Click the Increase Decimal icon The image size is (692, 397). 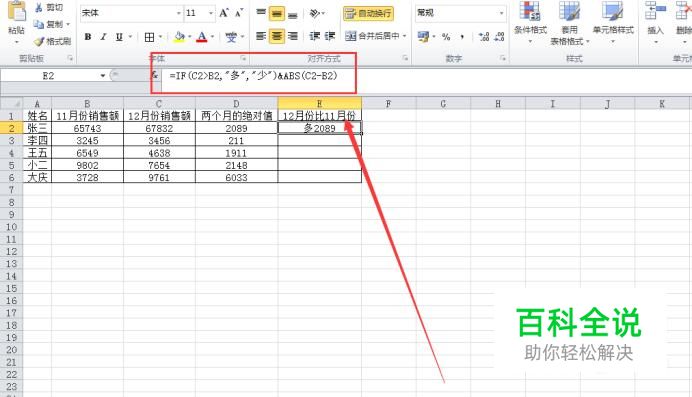pos(484,37)
